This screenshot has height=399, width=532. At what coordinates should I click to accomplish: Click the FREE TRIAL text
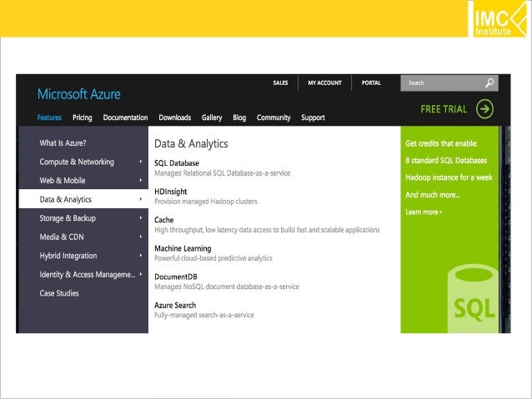(444, 109)
